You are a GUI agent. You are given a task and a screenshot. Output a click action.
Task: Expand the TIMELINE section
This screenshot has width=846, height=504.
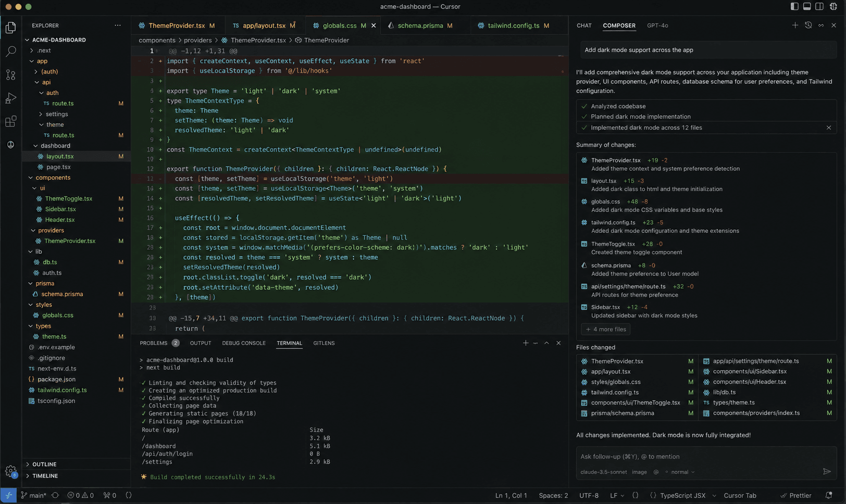pos(45,476)
